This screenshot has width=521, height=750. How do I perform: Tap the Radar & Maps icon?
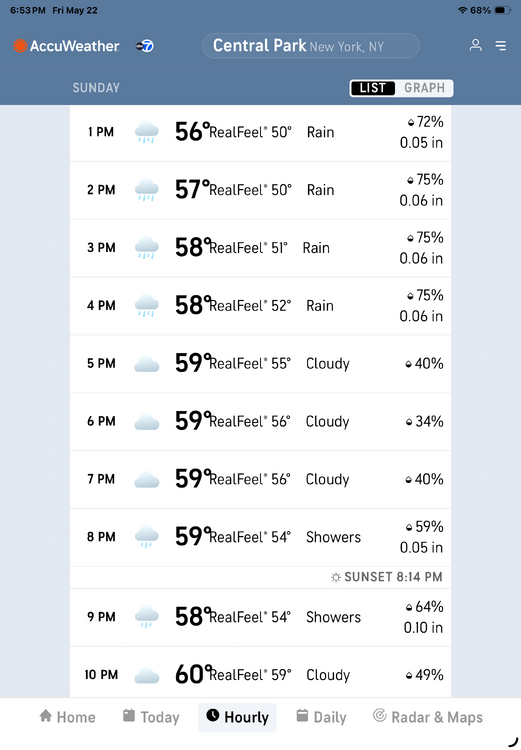[379, 716]
